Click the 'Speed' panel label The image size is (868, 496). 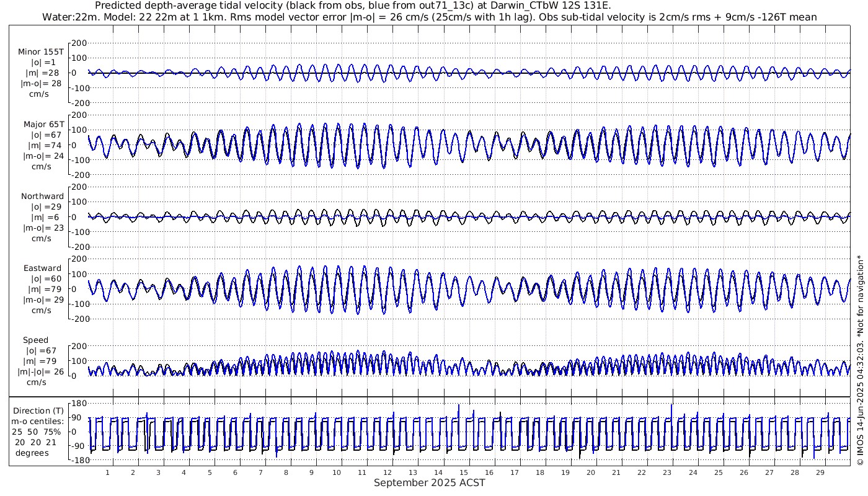coord(35,340)
